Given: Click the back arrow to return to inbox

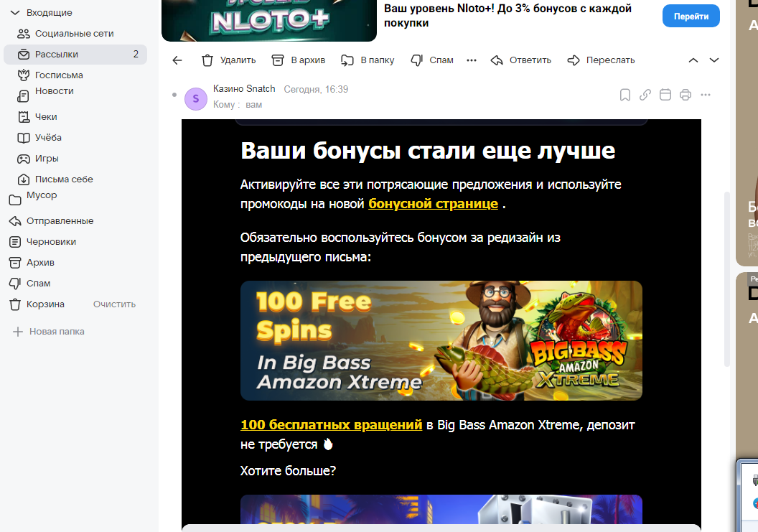Looking at the screenshot, I should [177, 60].
